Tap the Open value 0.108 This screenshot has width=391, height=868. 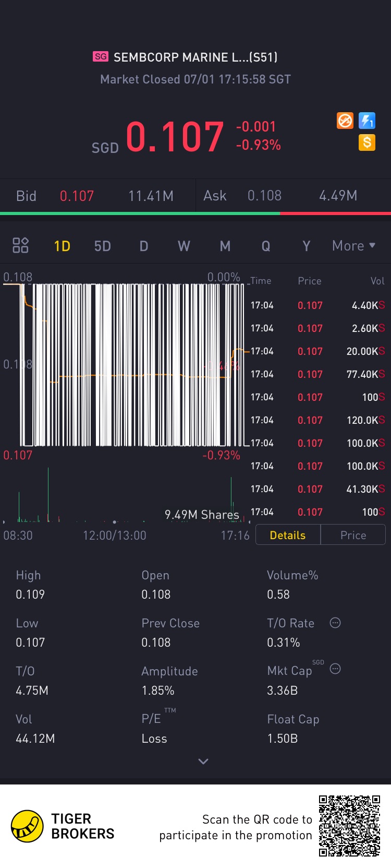coord(156,594)
